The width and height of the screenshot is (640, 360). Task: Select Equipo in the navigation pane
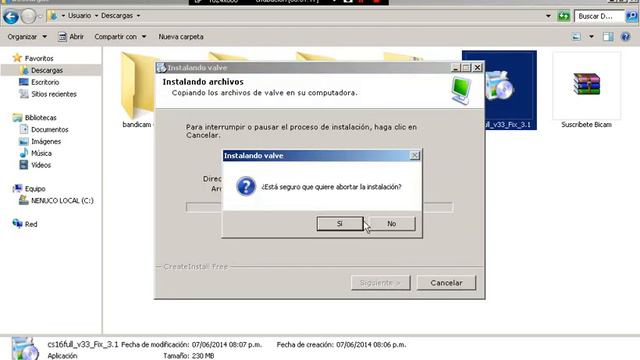coord(35,189)
